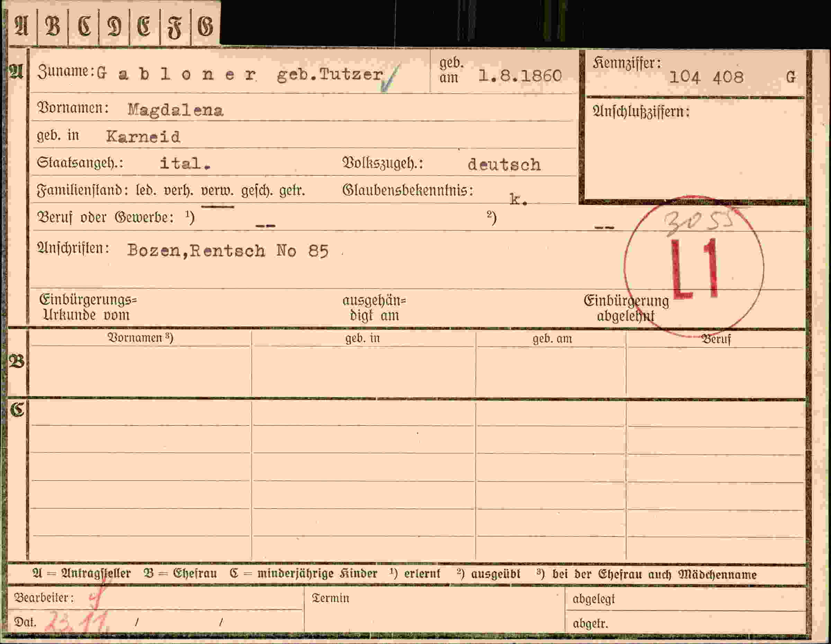Click 'getr.' marital status option

[292, 190]
